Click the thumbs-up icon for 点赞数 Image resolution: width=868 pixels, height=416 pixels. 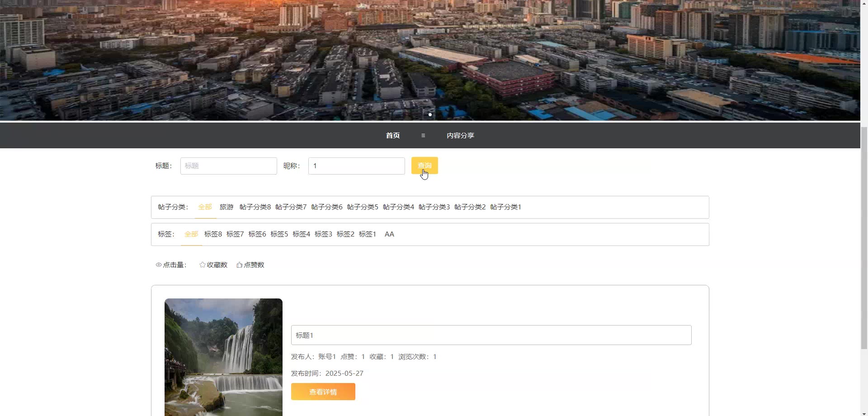[x=239, y=265]
